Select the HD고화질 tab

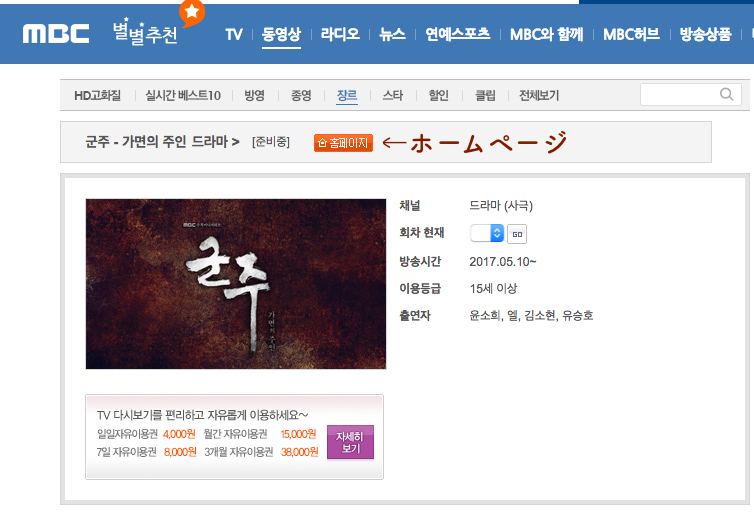[98, 95]
